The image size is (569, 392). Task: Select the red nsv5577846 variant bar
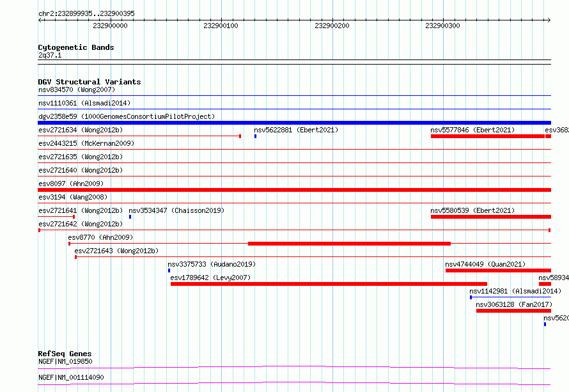coord(488,136)
